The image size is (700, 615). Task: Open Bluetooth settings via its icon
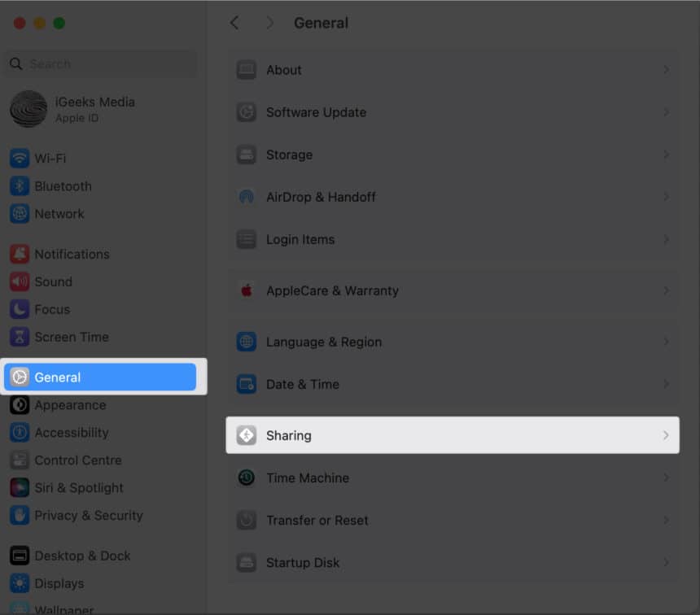pos(19,185)
